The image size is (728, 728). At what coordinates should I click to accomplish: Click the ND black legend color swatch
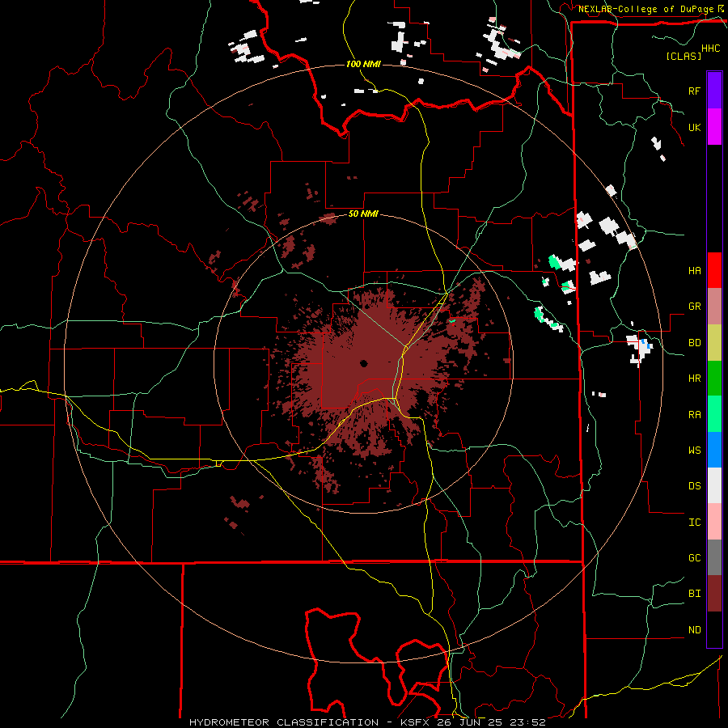pyautogui.click(x=714, y=629)
